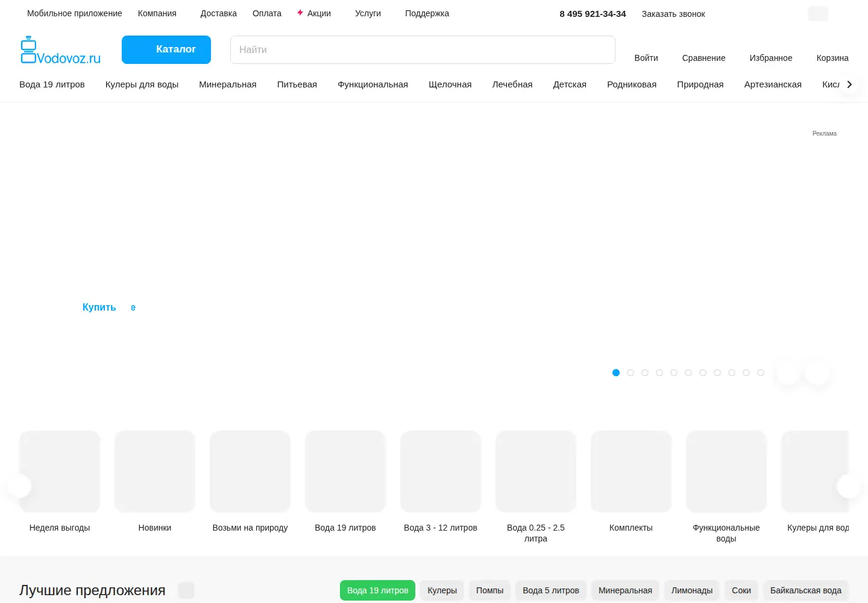Open Комплекты category tile

pos(631,481)
